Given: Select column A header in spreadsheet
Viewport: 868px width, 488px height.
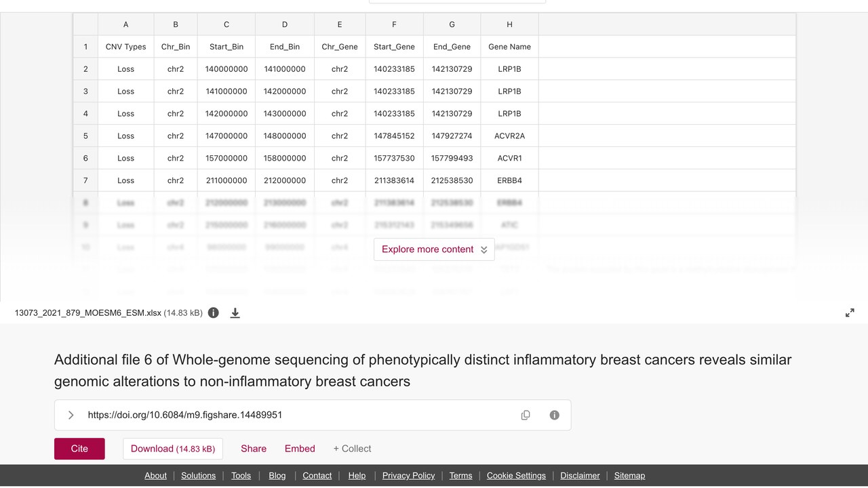Looking at the screenshot, I should click(126, 24).
